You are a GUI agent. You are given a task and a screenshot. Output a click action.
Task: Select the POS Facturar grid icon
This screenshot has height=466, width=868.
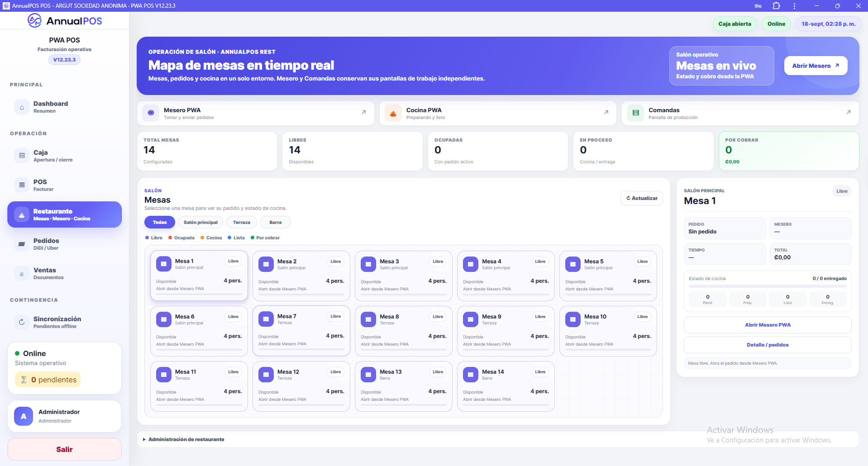point(22,185)
